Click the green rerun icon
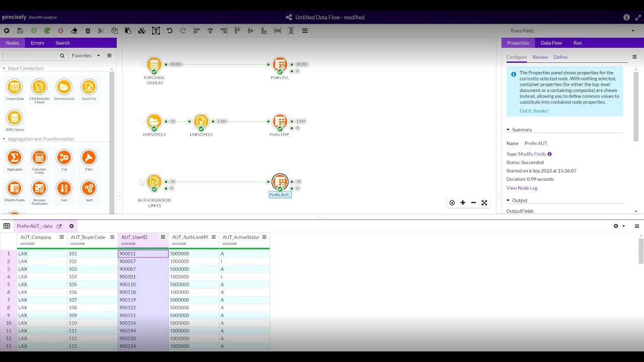644x362 pixels. [x=47, y=31]
